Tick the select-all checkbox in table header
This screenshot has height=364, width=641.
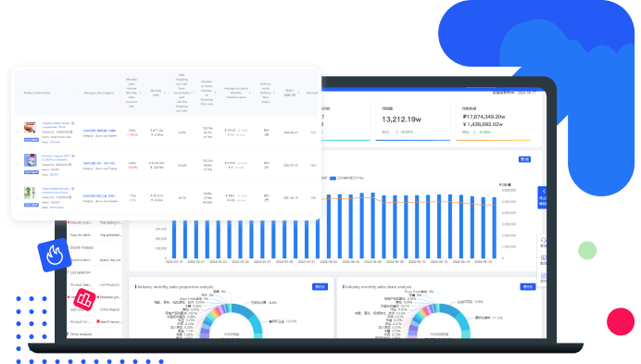point(18,93)
